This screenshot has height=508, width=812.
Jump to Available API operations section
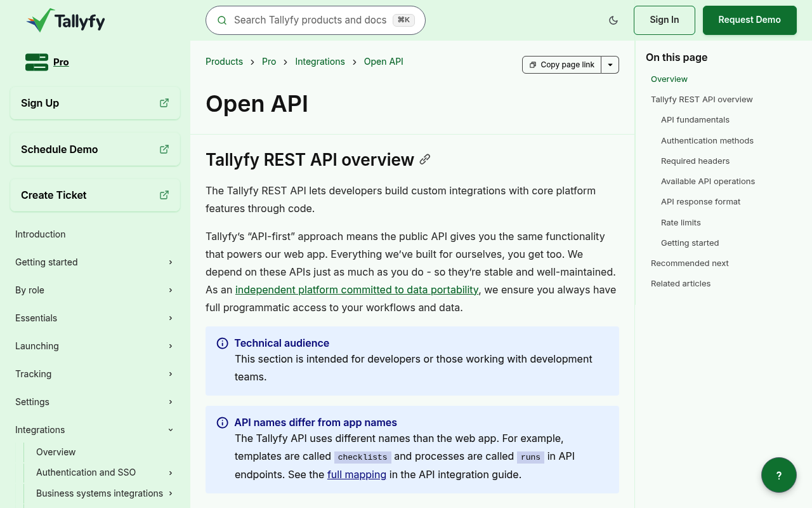pos(708,182)
